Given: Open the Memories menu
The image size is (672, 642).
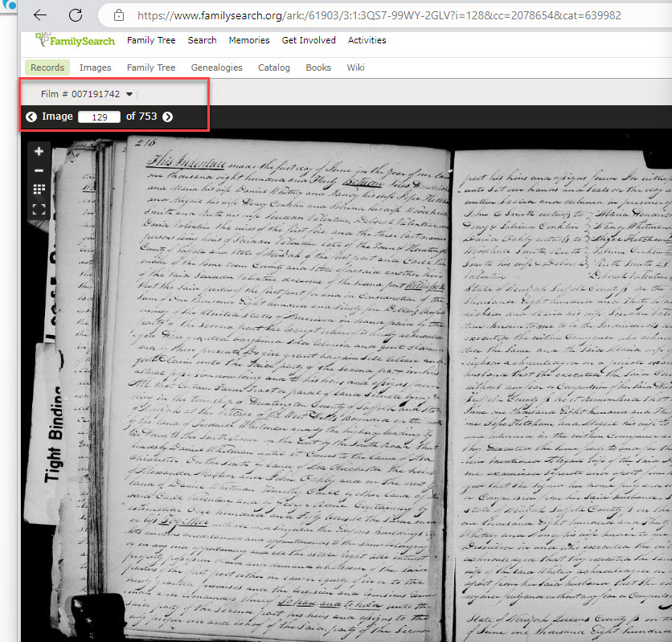Looking at the screenshot, I should tap(249, 40).
